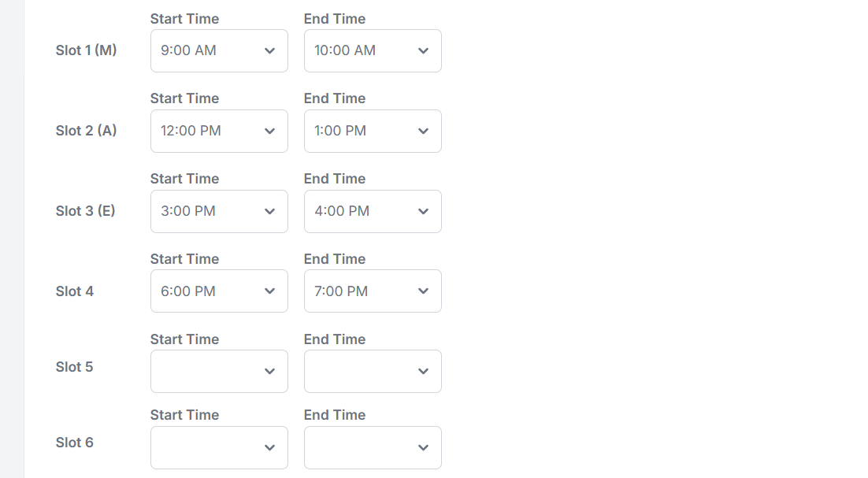This screenshot has height=478, width=868.
Task: Click chevron arrow beside 9:00 AM
Action: 269,51
